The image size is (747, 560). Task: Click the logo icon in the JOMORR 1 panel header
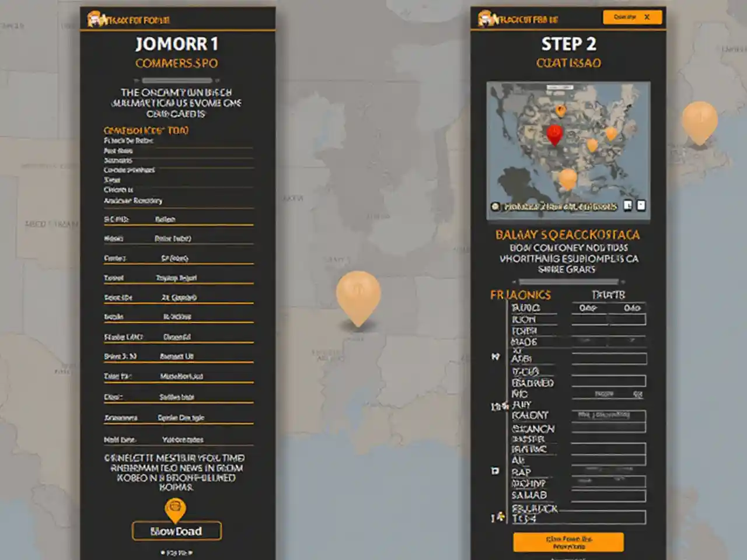point(95,20)
